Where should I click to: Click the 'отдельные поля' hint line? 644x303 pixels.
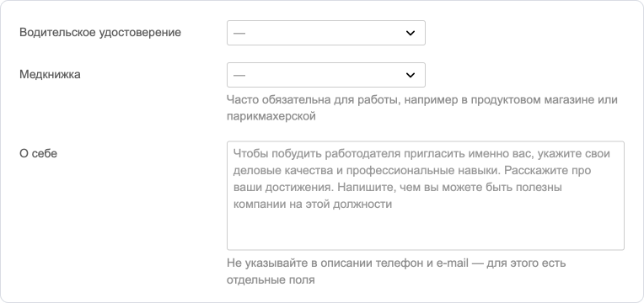(x=271, y=280)
